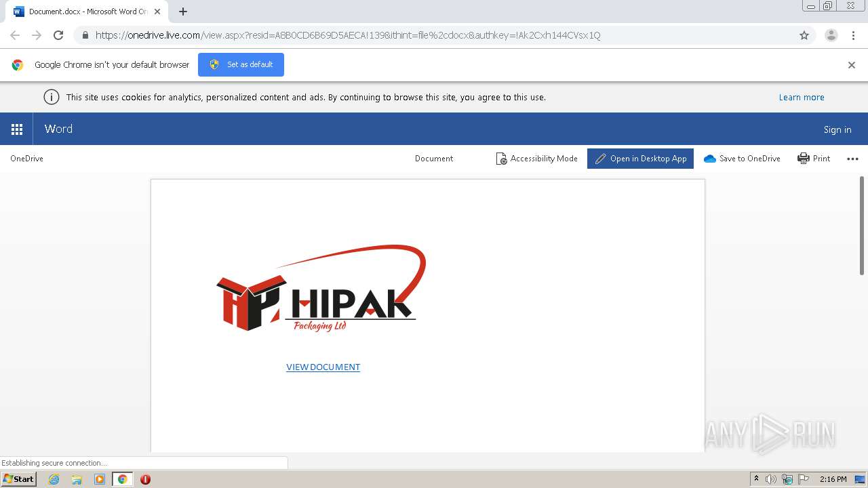This screenshot has width=868, height=488.
Task: Open the Action Center flag icon
Action: pyautogui.click(x=804, y=479)
